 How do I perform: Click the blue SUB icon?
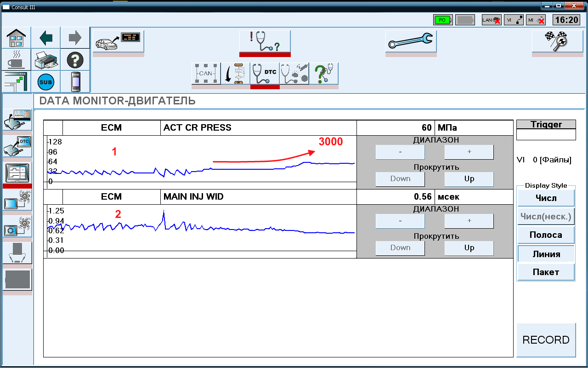[x=46, y=82]
